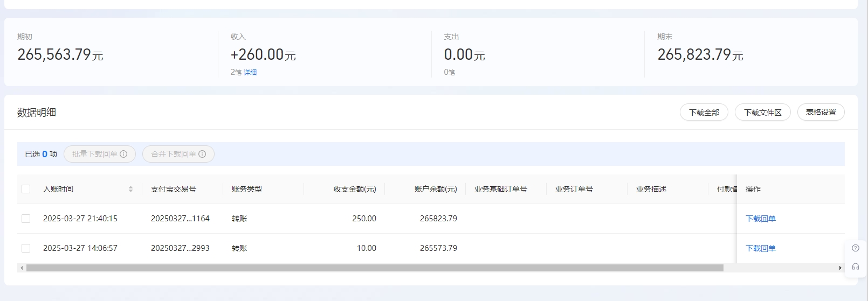Screen dimensions: 868x301
Task: Click the 支出 amount 0.00元
Action: point(464,54)
